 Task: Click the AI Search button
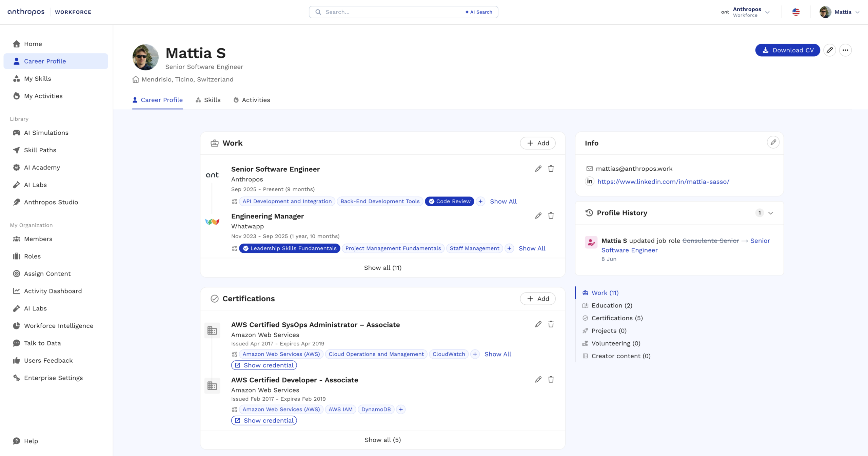478,12
